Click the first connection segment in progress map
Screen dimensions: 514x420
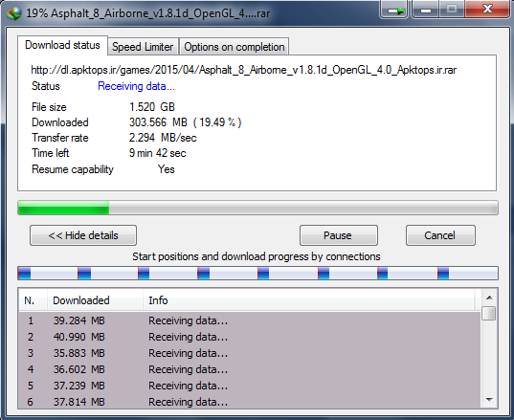click(25, 274)
